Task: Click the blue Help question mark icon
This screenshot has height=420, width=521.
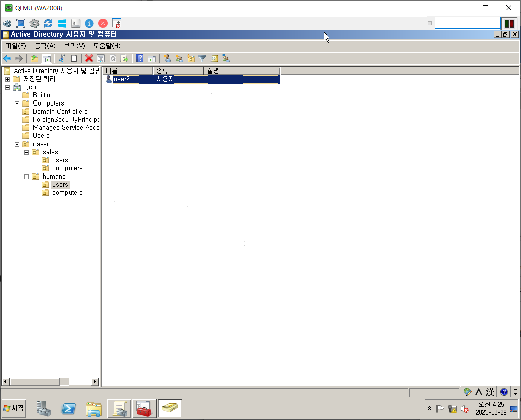Action: 140,59
